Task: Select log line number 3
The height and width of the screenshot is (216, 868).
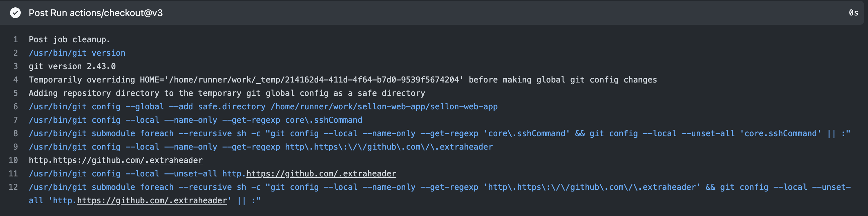Action: click(15, 66)
